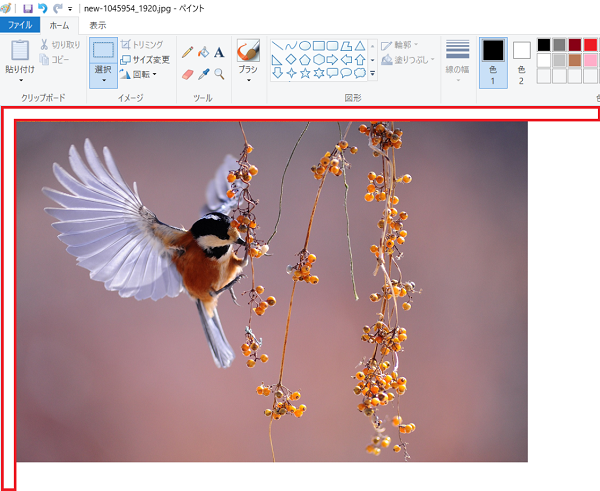
Task: Select the down arrow shape
Action: pyautogui.click(x=277, y=73)
